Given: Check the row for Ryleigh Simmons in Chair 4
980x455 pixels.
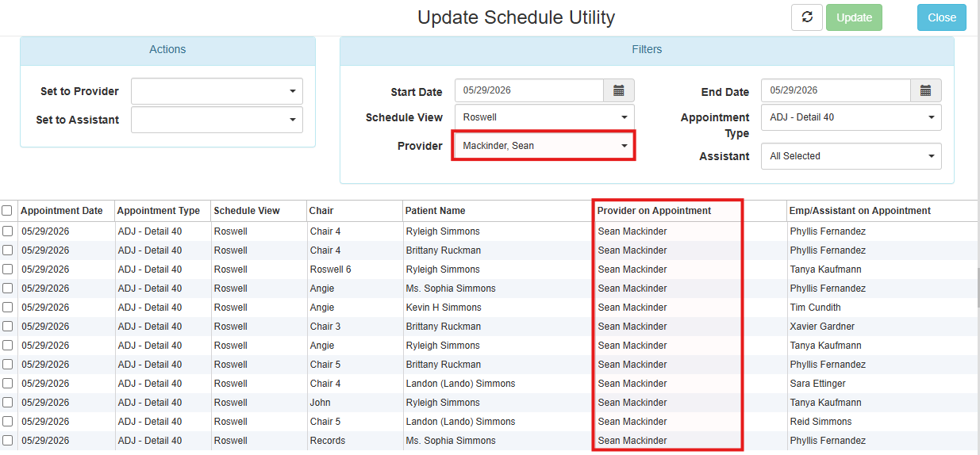Looking at the screenshot, I should tap(7, 231).
